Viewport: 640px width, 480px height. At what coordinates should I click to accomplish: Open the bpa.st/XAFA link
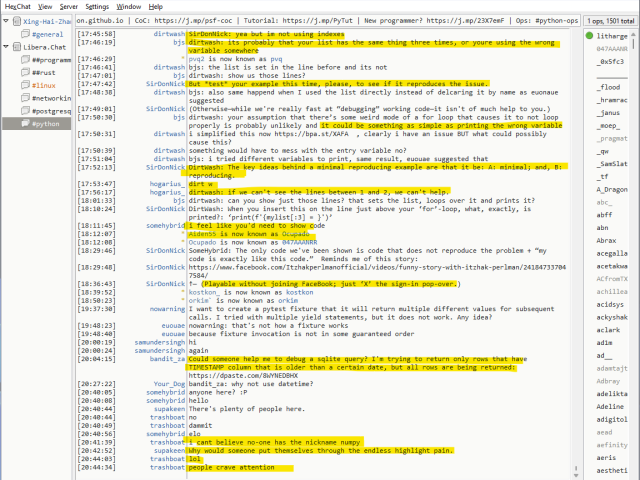point(311,134)
